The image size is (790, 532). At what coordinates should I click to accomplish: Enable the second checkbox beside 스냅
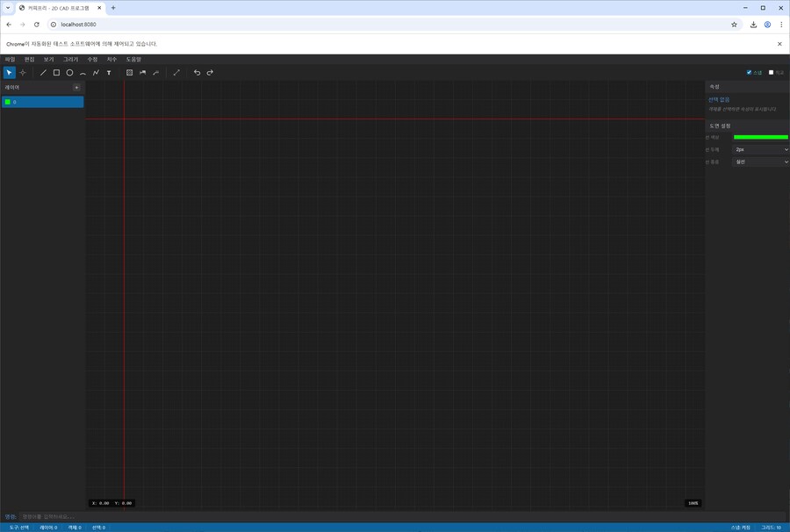pos(771,73)
